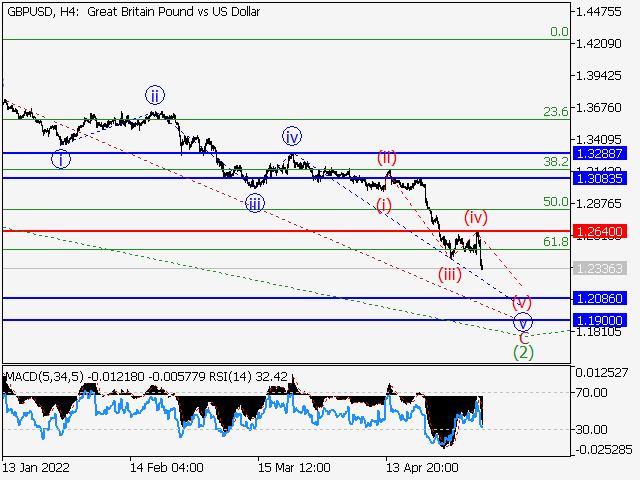The height and width of the screenshot is (480, 640).
Task: Click the red (i) wave label
Action: [384, 205]
